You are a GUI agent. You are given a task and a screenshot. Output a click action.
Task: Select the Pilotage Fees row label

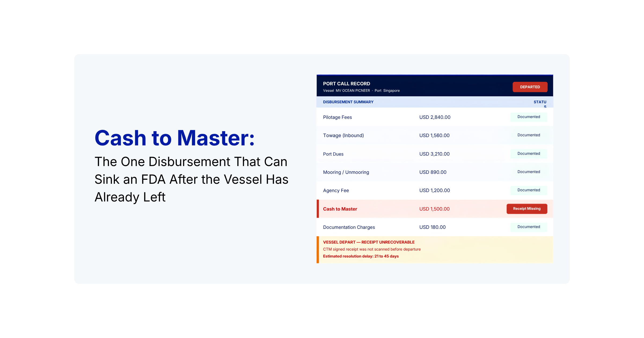point(337,117)
